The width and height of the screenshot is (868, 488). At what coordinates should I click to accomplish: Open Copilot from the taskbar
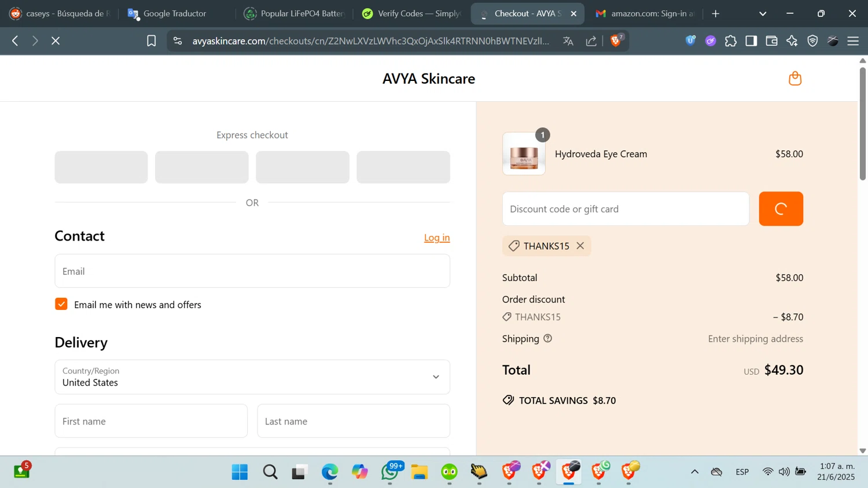click(x=360, y=472)
